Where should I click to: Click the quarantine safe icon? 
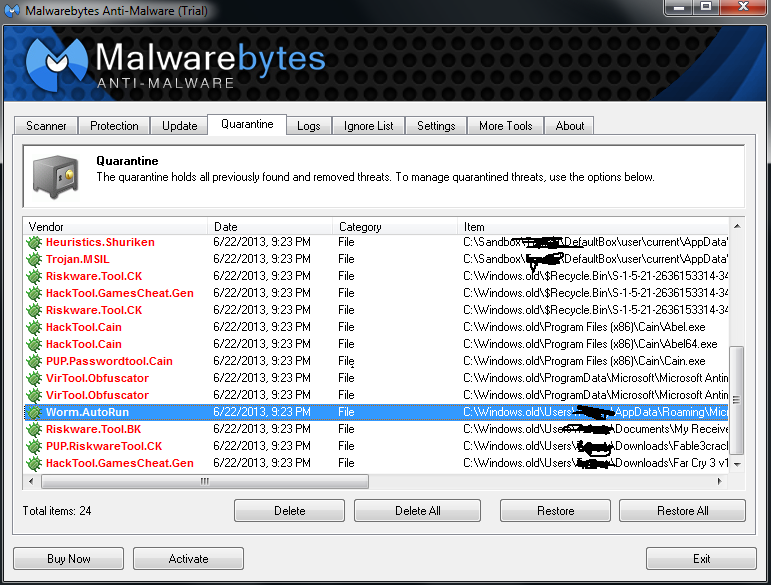click(56, 176)
